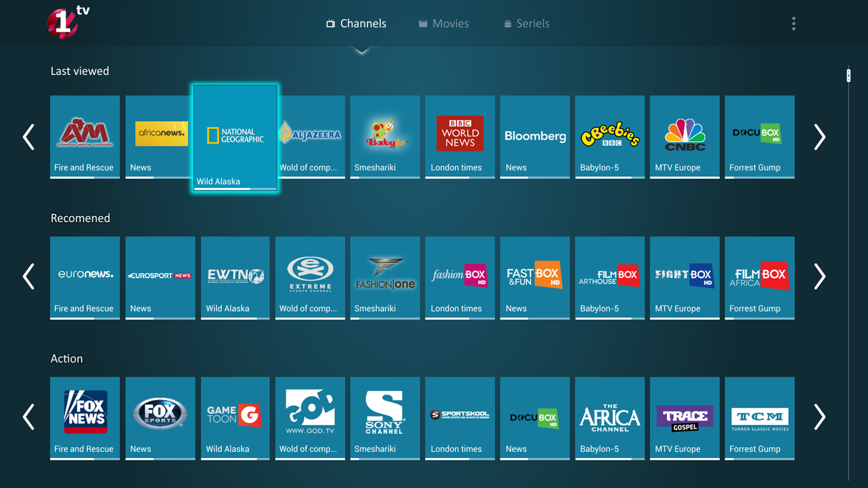868x488 pixels.
Task: Open the EWTN channel tile
Action: pos(235,278)
